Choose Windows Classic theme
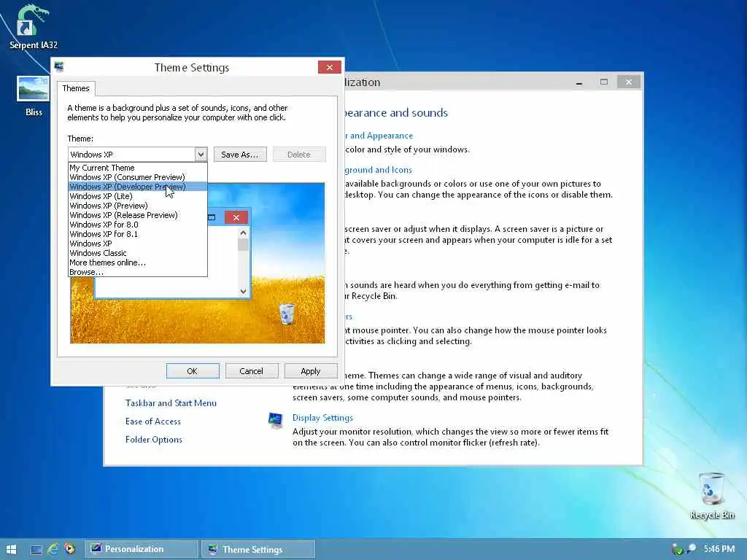747x560 pixels. (x=138, y=253)
